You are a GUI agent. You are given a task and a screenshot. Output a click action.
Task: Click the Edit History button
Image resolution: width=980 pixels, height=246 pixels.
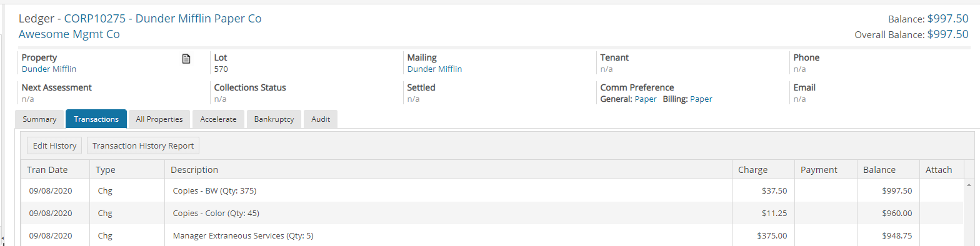tap(54, 145)
